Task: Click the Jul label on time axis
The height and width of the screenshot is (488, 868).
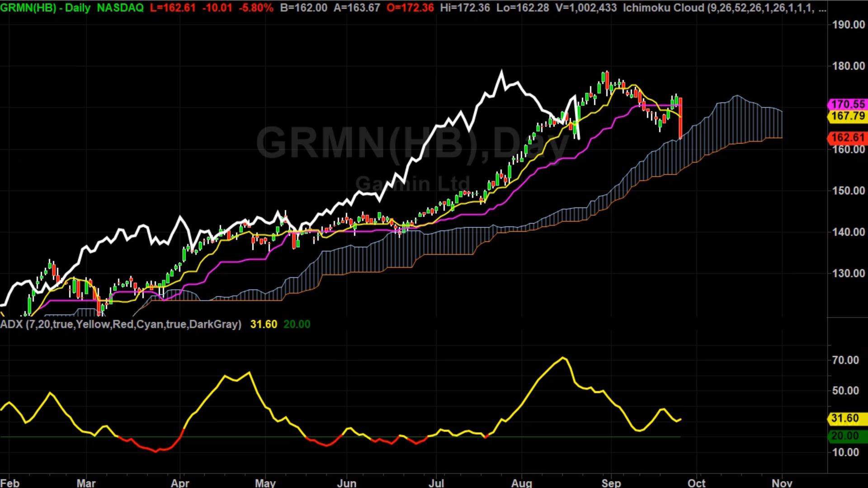Action: coord(436,483)
